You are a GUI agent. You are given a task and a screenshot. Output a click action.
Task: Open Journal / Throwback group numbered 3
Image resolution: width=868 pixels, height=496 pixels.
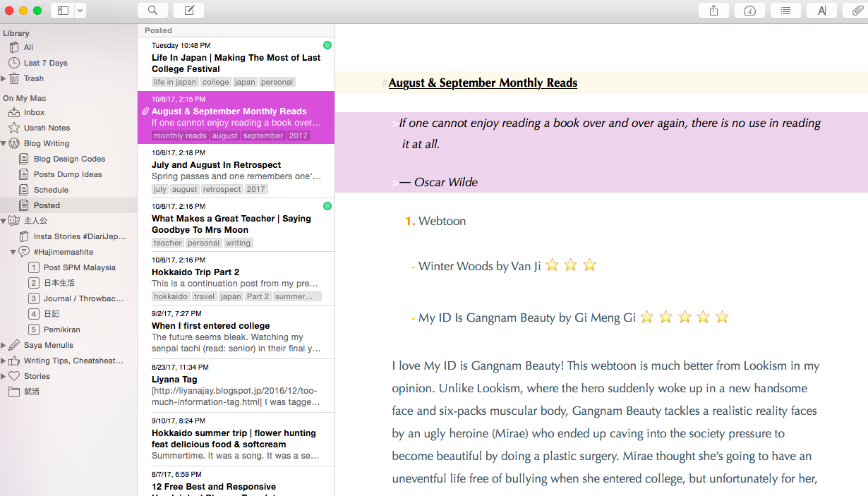(x=76, y=298)
